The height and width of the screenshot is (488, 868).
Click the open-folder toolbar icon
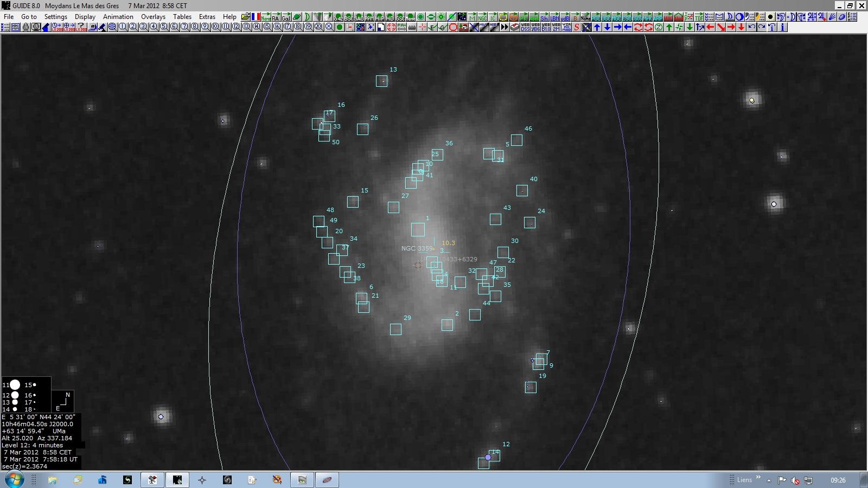pos(245,17)
